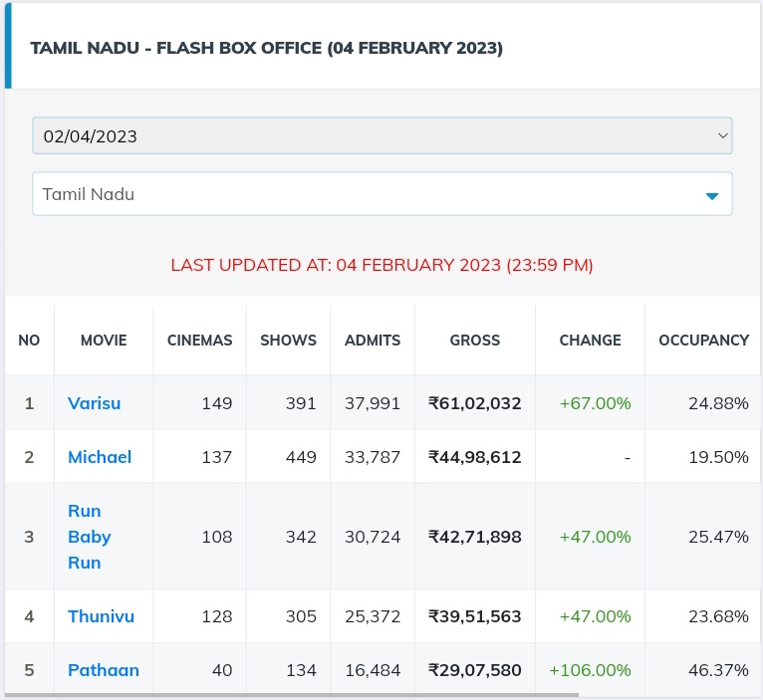Click the CINEMAS column header
Viewport: 763px width, 700px height.
[x=199, y=340]
